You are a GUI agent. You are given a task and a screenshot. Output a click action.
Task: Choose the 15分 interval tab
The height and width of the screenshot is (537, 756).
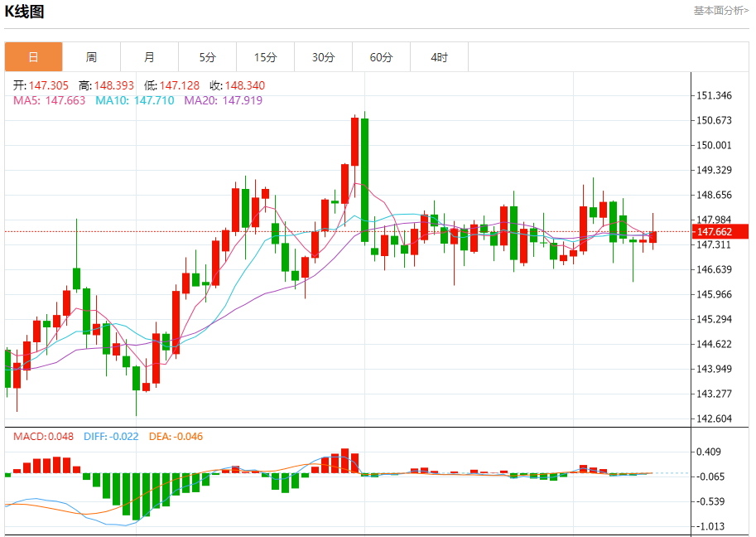[x=265, y=57]
